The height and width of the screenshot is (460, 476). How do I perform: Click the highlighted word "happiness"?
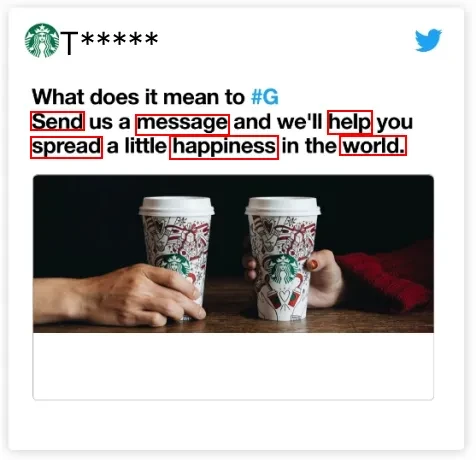(x=224, y=147)
